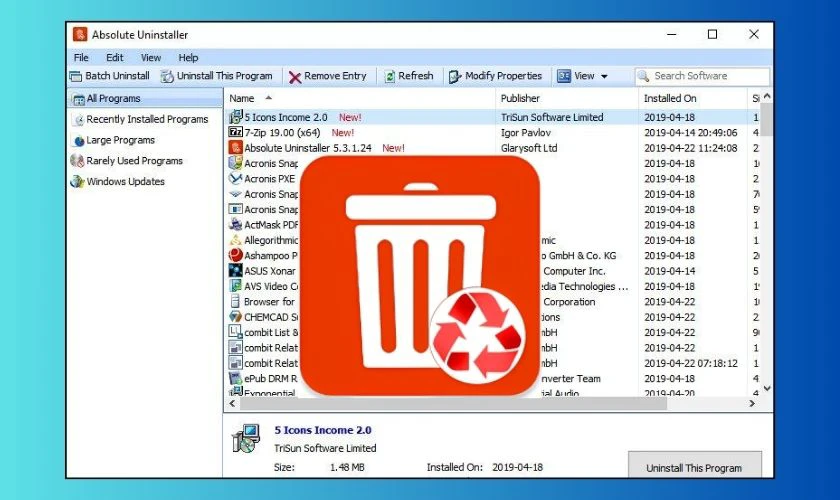This screenshot has height=500, width=840.
Task: Click the Ashampoo row icon
Action: (235, 256)
